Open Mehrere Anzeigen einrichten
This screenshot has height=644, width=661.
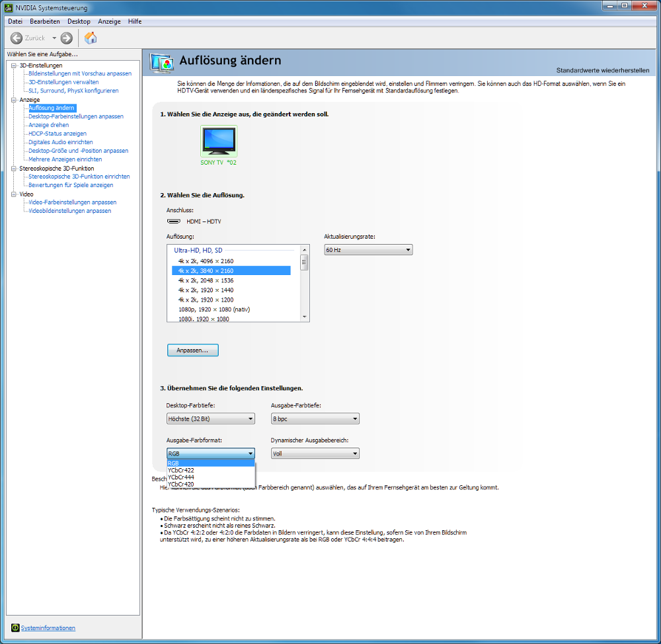(x=65, y=159)
